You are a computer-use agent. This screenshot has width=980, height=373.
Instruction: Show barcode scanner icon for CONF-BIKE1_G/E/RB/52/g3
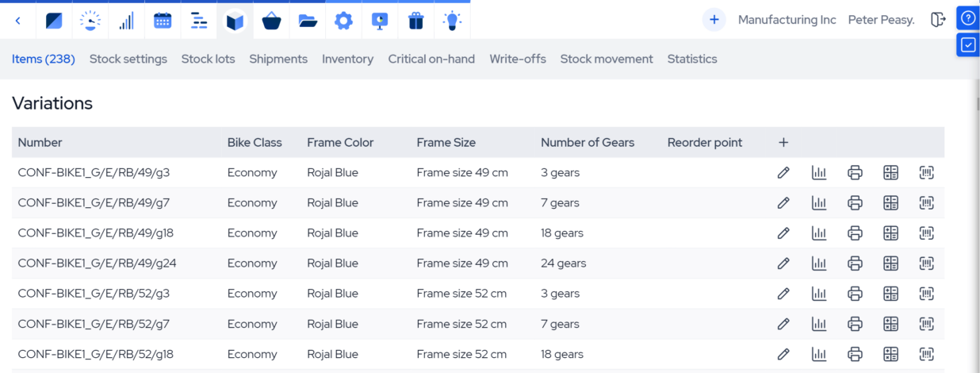(926, 294)
